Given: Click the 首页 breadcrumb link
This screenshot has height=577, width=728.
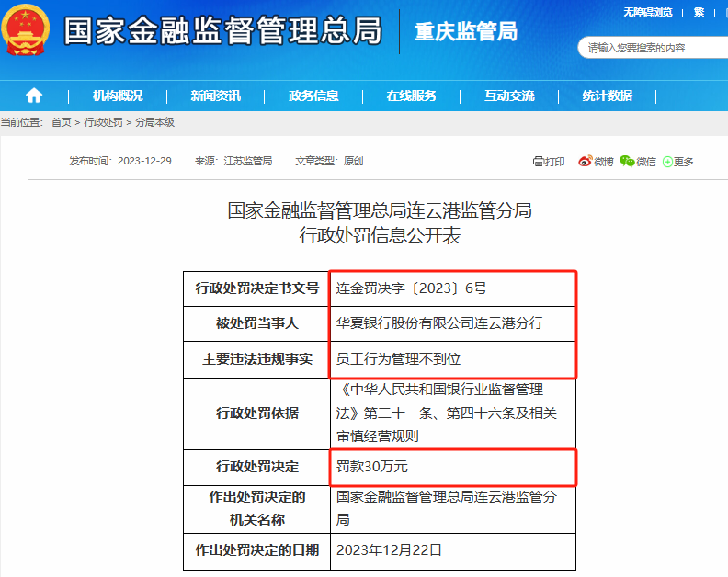Looking at the screenshot, I should coord(62,122).
